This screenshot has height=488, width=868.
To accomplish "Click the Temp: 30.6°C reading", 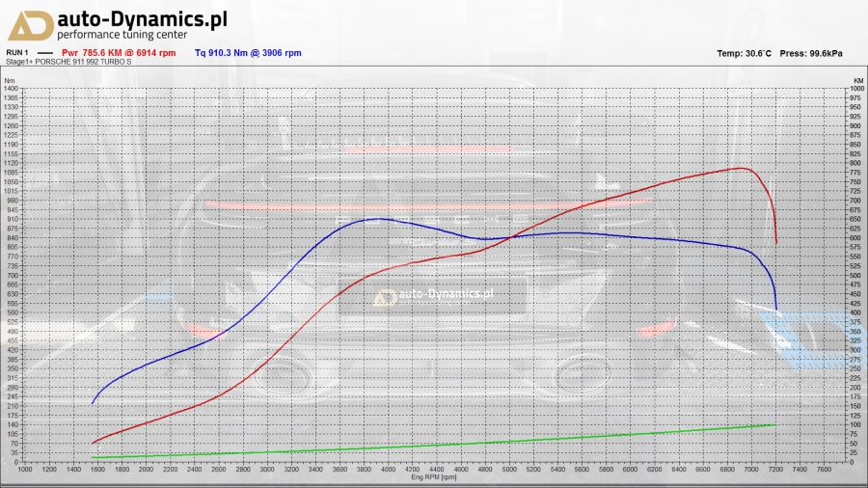I will 745,53.
